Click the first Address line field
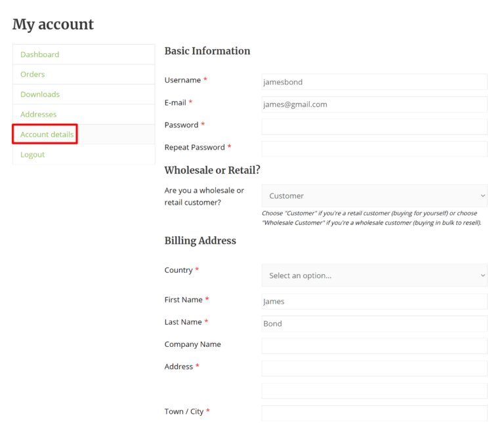The image size is (504, 423). tap(374, 368)
